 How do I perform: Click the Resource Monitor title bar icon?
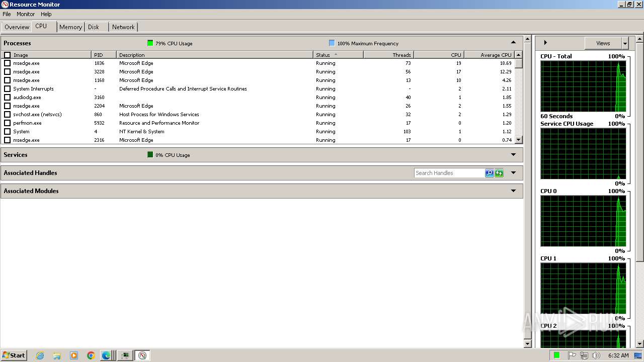click(x=5, y=5)
